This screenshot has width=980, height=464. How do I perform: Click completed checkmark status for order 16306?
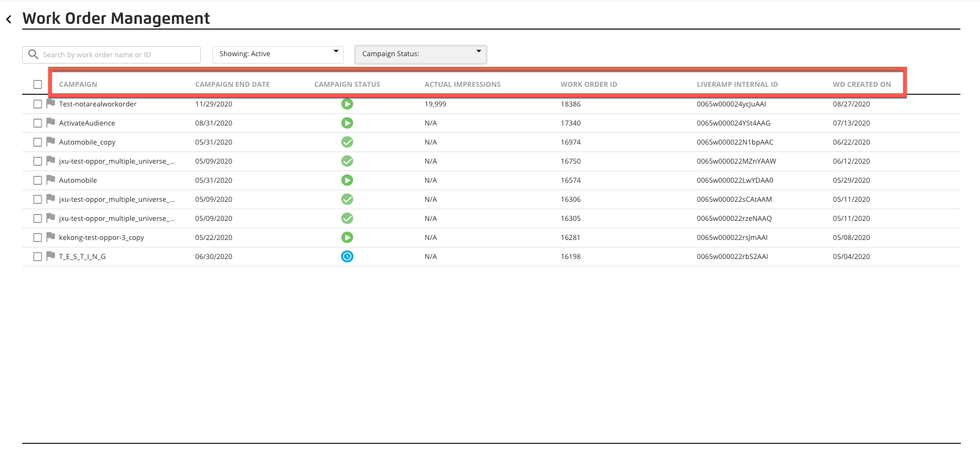(347, 199)
